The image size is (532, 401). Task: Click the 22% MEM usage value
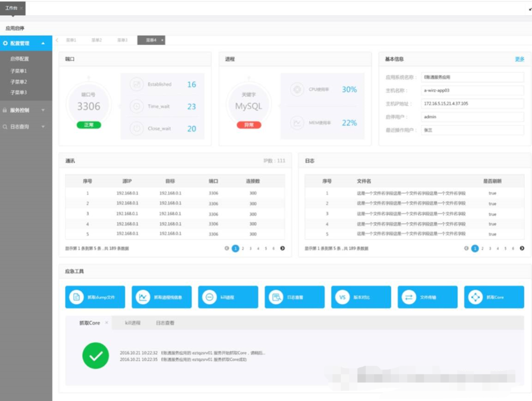(x=349, y=123)
